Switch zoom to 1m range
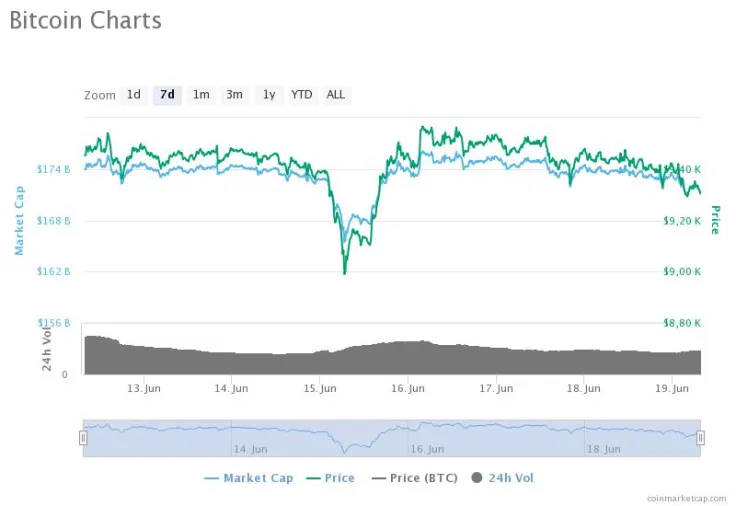The width and height of the screenshot is (736, 506). [x=201, y=95]
